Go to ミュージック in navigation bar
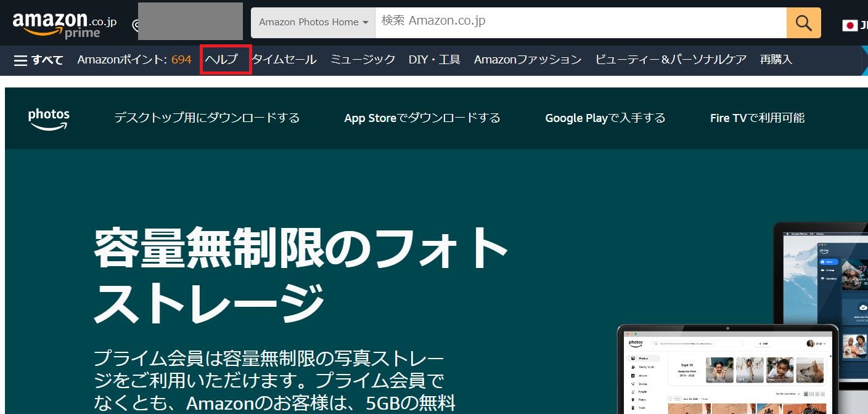This screenshot has height=414, width=868. coord(362,60)
